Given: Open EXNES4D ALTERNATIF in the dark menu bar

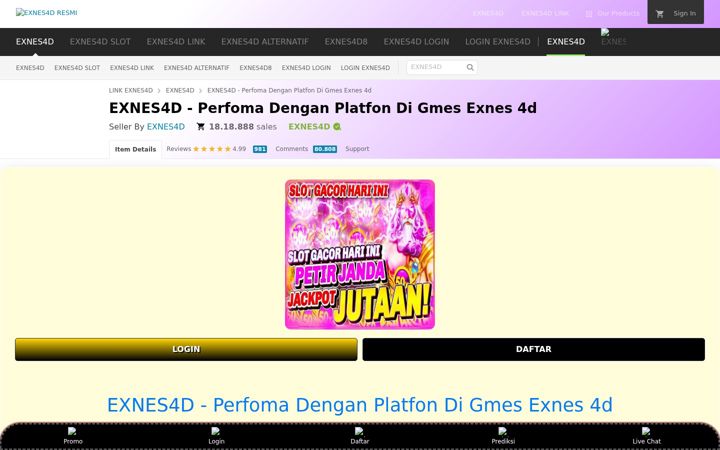Looking at the screenshot, I should [x=265, y=42].
